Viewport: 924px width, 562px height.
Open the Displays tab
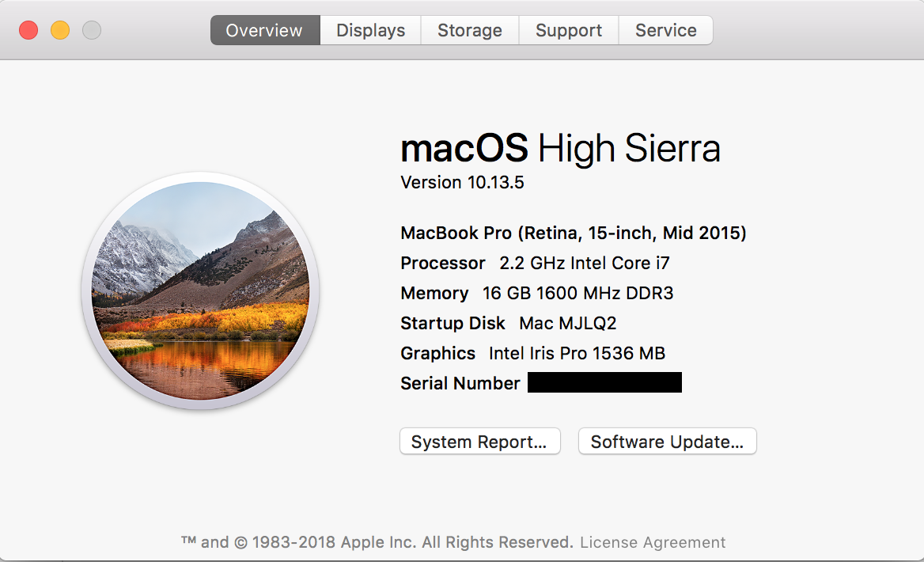[x=370, y=31]
